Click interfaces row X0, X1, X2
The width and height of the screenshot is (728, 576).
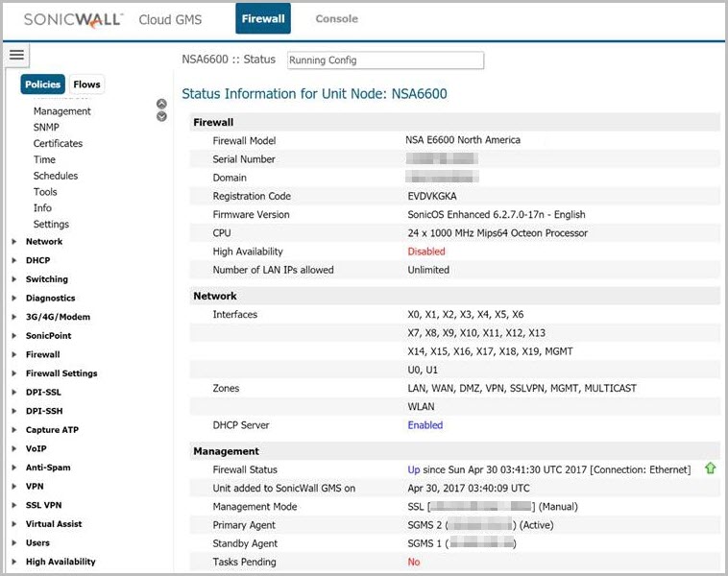pyautogui.click(x=466, y=315)
